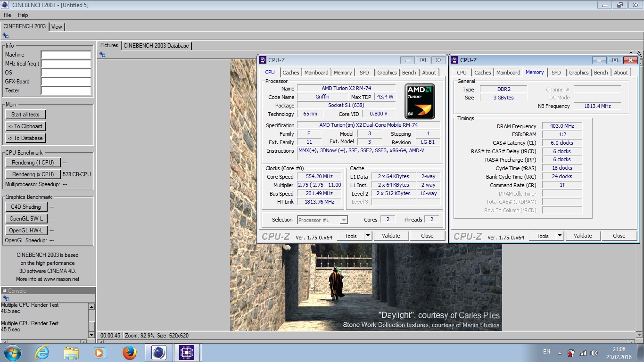Click console scrollbar up arrow

pyautogui.click(x=91, y=306)
